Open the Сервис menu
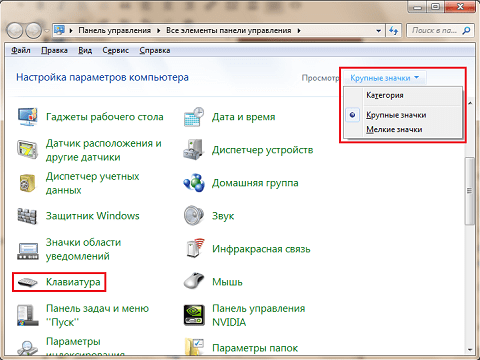 point(115,50)
